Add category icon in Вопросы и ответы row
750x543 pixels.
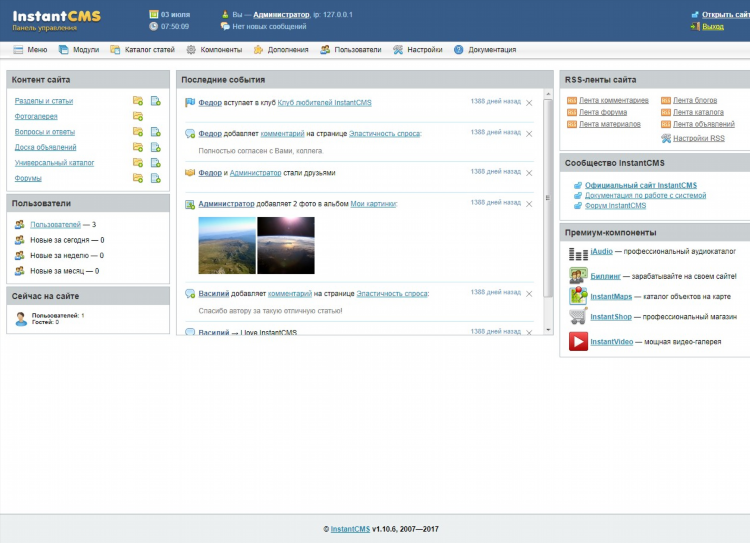[x=138, y=132]
